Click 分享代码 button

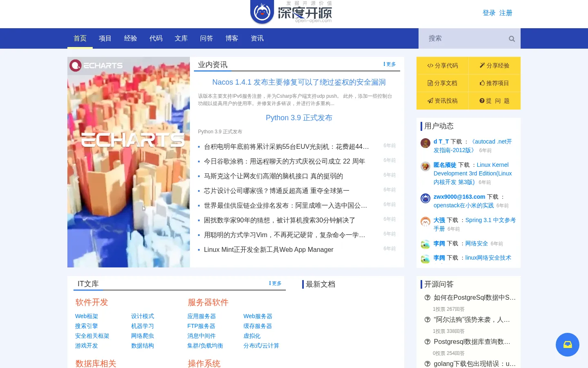tap(443, 65)
